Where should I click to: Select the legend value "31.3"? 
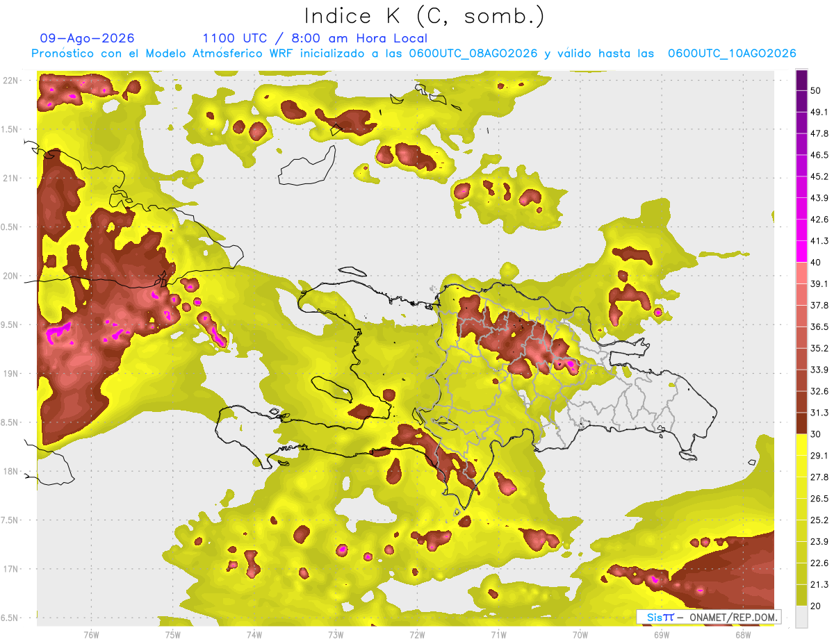(x=819, y=413)
